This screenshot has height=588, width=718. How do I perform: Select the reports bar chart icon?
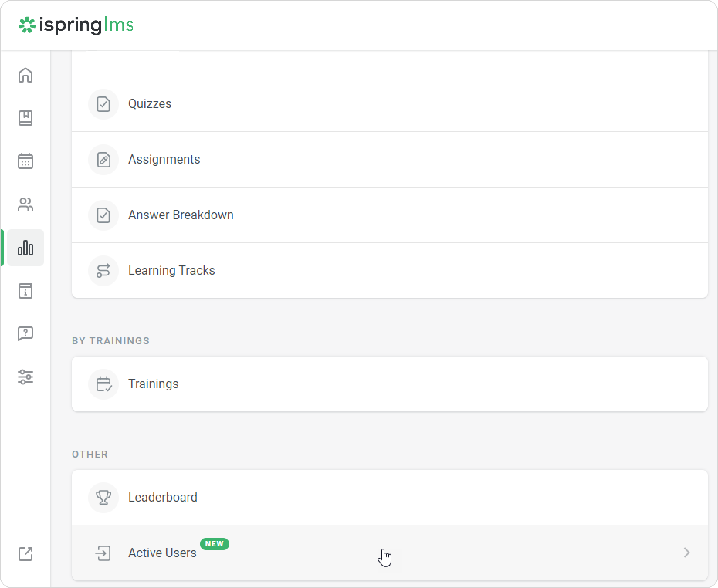(x=25, y=248)
